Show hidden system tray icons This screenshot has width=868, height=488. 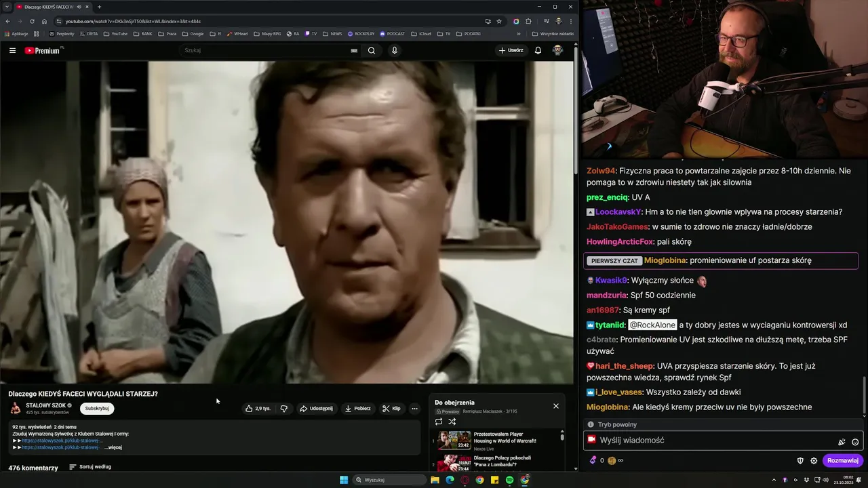(x=774, y=480)
